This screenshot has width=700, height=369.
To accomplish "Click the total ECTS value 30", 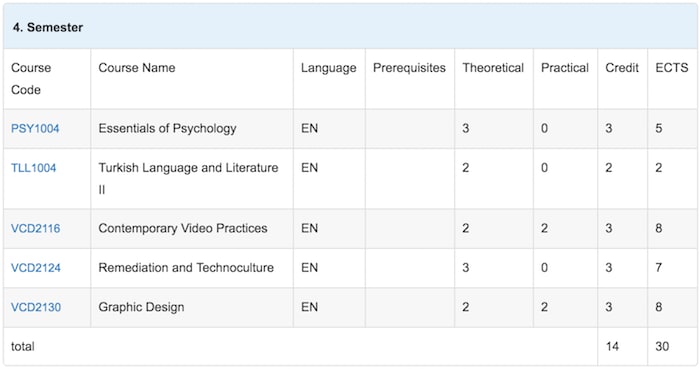I will click(x=662, y=346).
